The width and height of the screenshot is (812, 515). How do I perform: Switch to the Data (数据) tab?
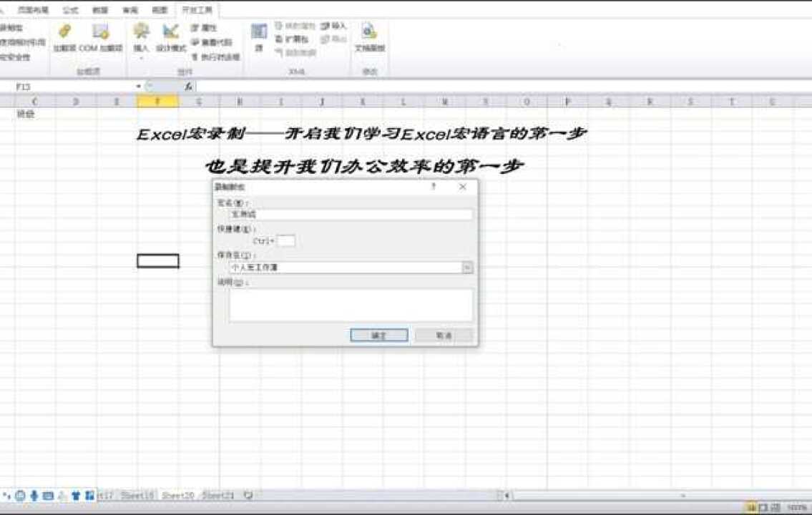coord(100,10)
